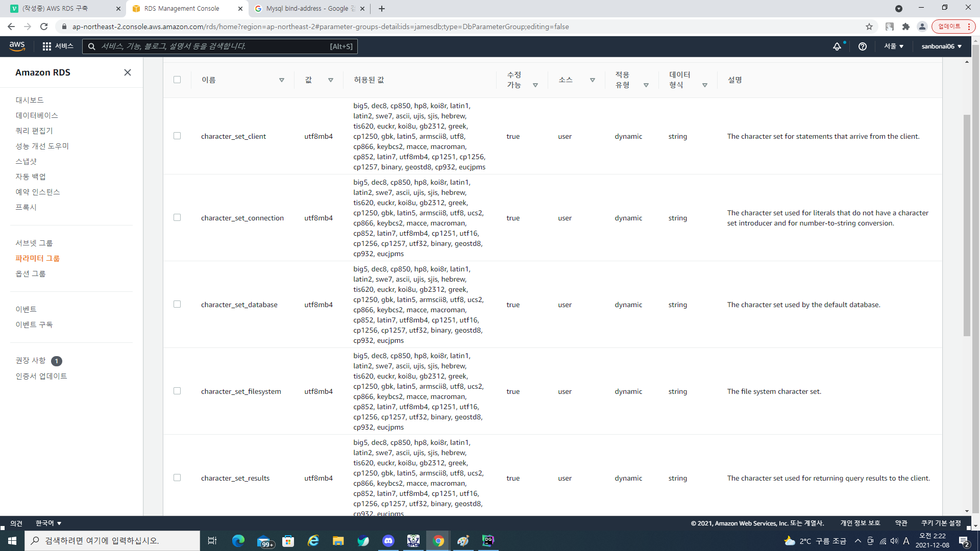Expand the 서울 region selector
The image size is (980, 551).
[x=894, y=46]
